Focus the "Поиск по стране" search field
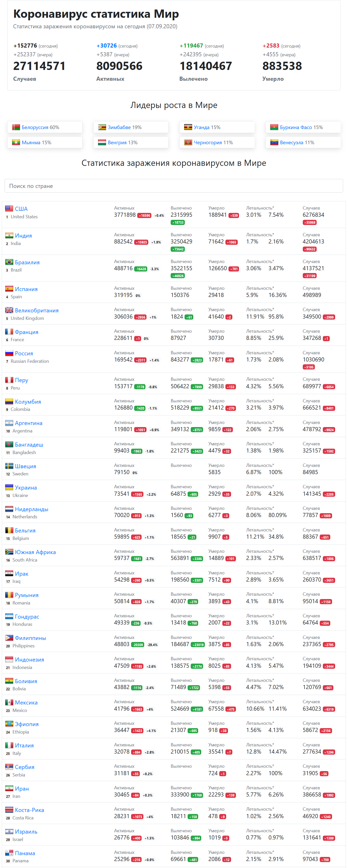 tap(174, 186)
